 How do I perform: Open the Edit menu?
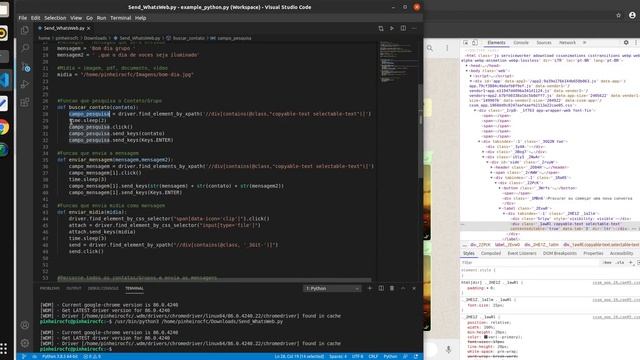coord(36,18)
